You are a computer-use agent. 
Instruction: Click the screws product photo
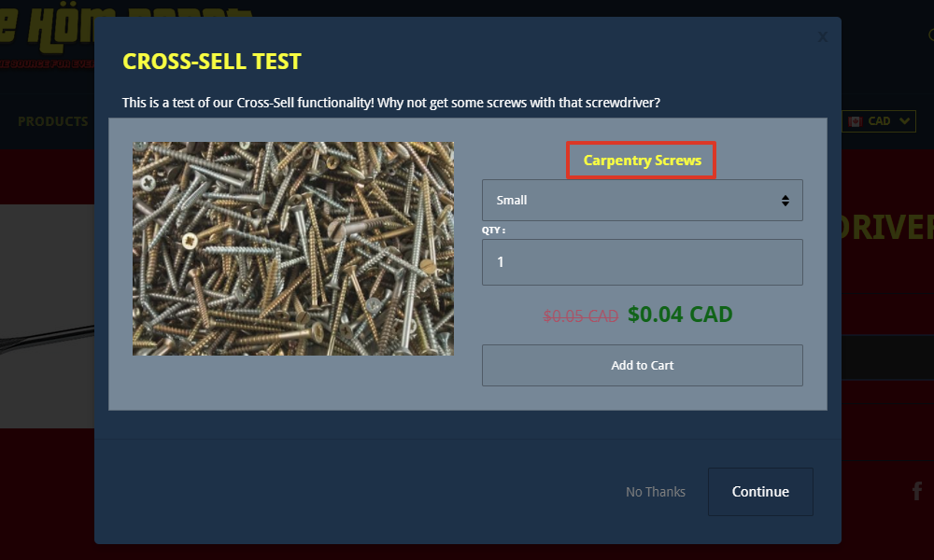pos(293,249)
